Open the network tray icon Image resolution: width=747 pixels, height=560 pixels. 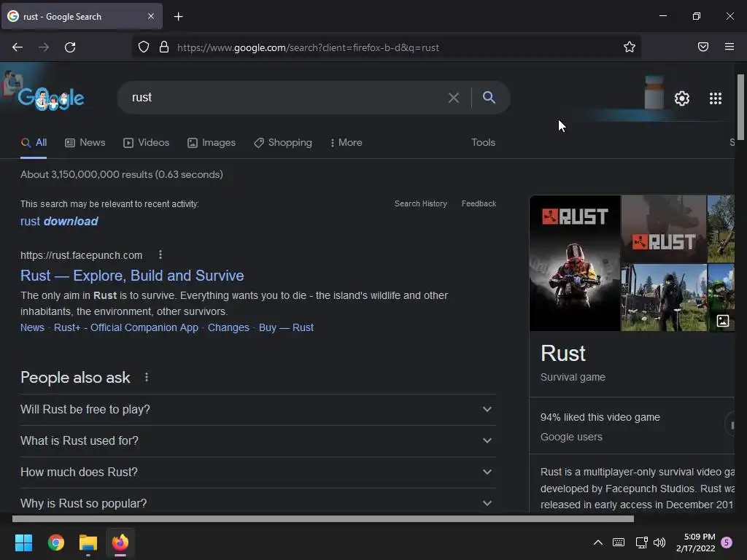tap(641, 542)
